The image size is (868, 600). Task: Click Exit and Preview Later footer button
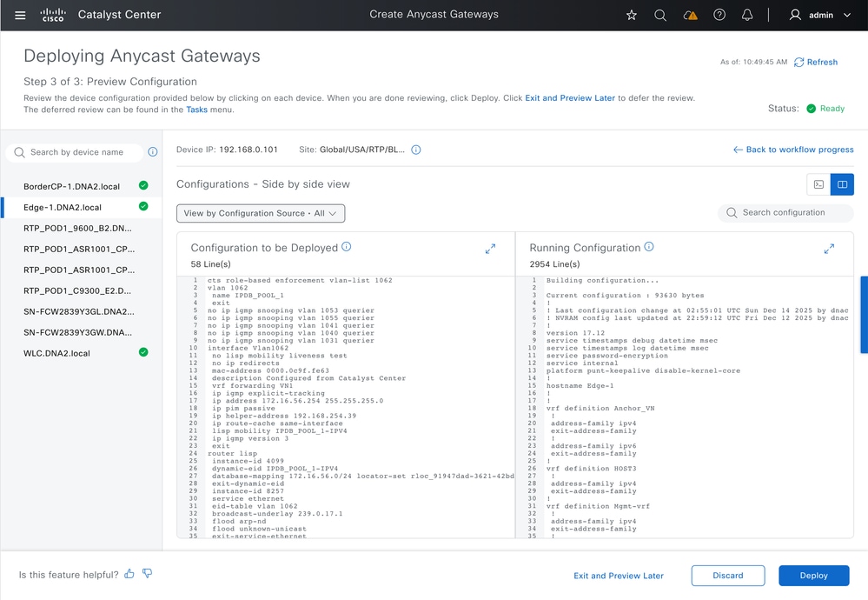tap(619, 576)
